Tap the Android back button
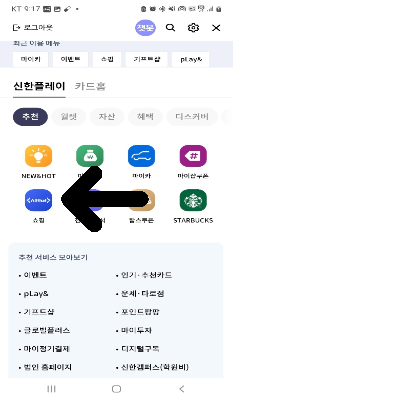 (x=182, y=389)
